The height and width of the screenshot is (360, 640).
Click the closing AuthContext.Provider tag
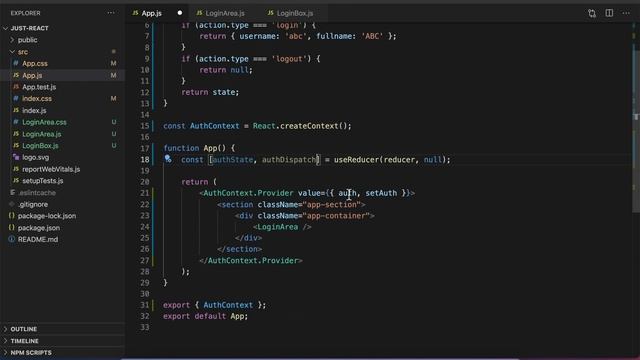click(x=251, y=260)
